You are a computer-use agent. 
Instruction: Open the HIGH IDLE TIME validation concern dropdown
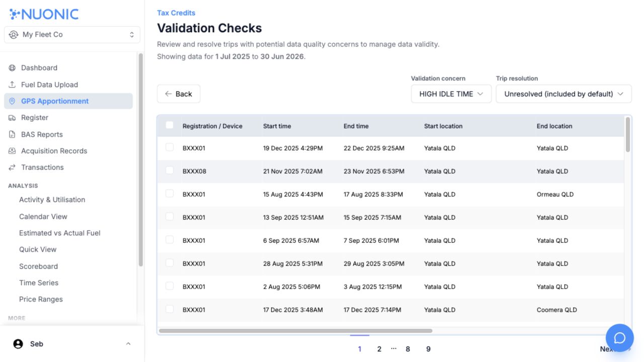click(x=451, y=94)
